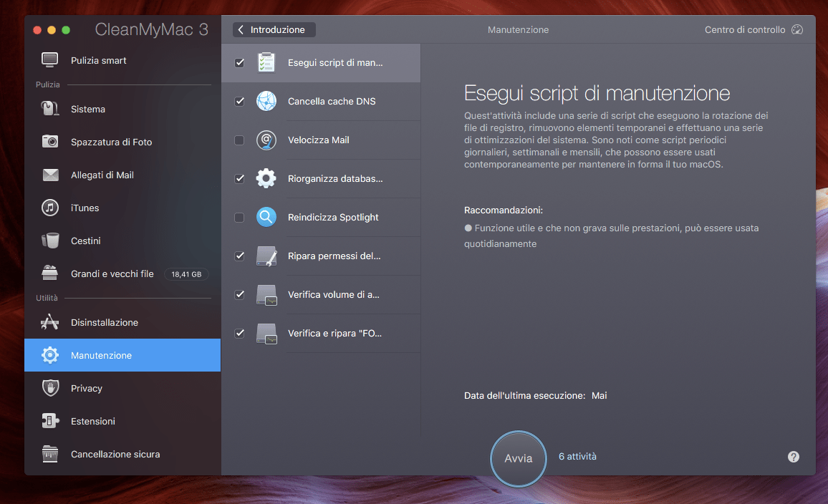Click the Cancella cache DNS globe icon
The image size is (828, 504).
266,101
